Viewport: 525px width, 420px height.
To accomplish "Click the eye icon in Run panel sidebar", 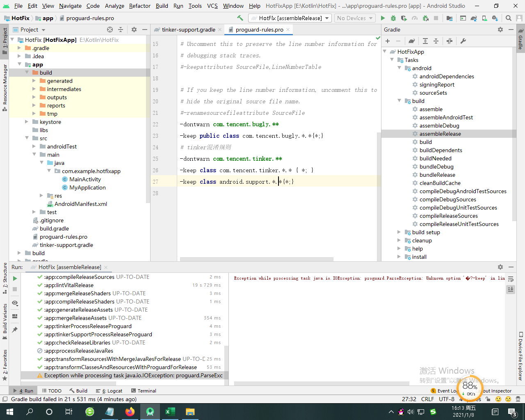I will tap(15, 303).
